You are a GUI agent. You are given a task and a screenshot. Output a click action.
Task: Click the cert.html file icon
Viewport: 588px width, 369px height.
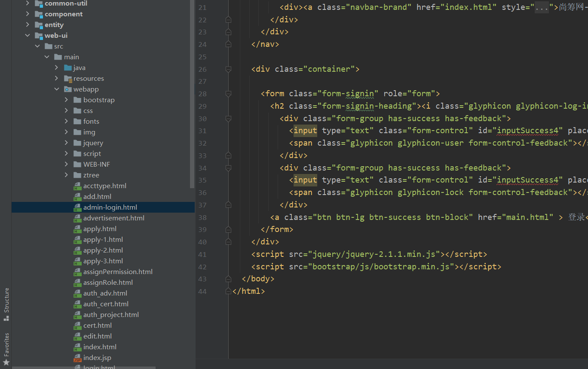click(77, 326)
